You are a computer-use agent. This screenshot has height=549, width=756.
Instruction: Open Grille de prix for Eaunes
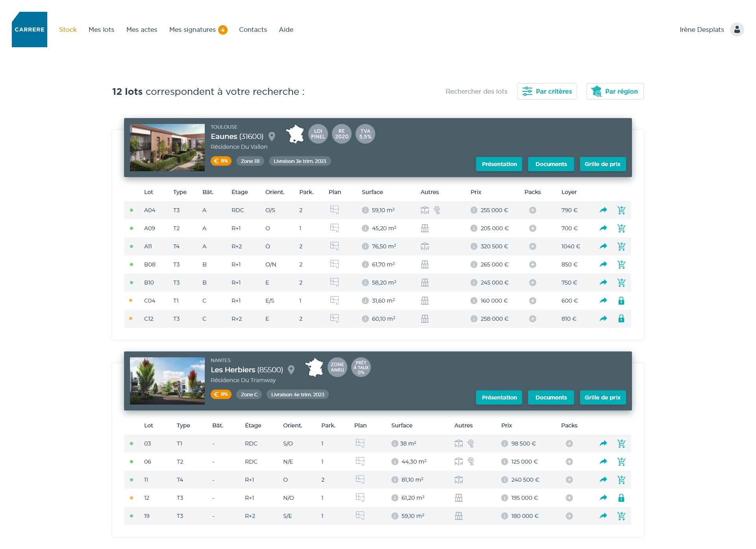[x=602, y=164]
